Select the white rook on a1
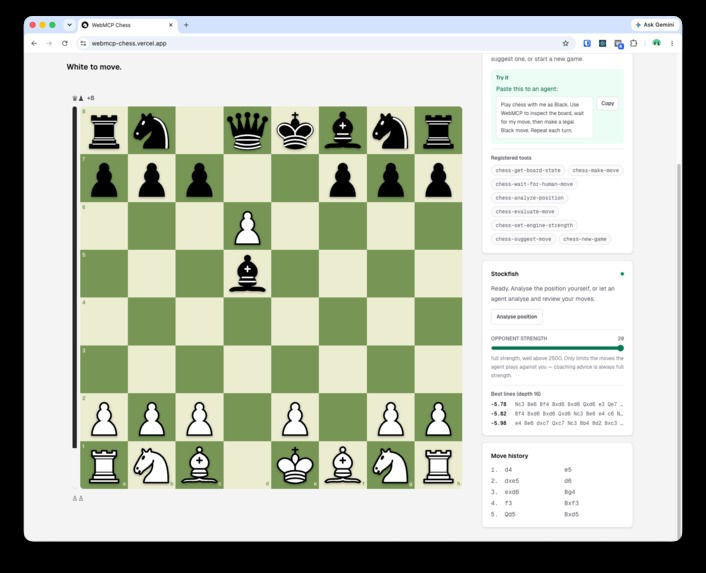Screen dimensions: 706x573 point(104,465)
